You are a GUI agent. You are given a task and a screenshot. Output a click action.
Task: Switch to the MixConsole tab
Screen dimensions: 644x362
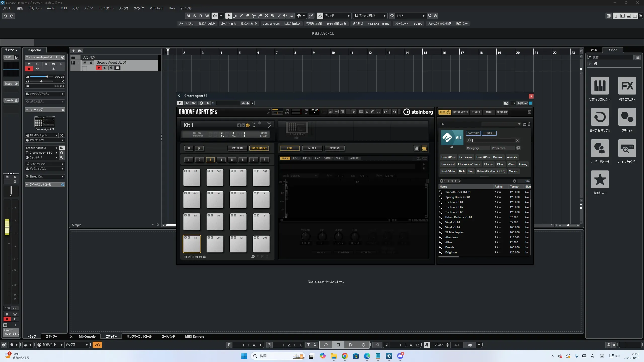87,336
